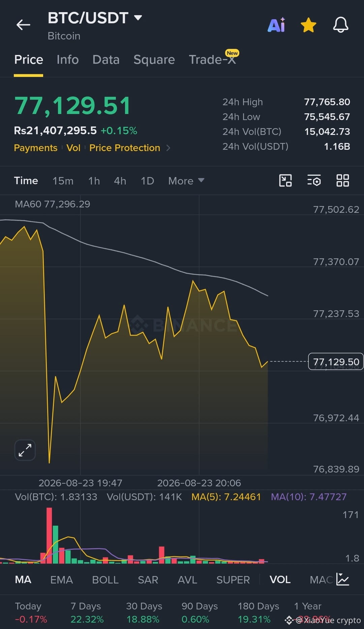
Task: Expand the More intervals dropdown
Action: click(186, 181)
